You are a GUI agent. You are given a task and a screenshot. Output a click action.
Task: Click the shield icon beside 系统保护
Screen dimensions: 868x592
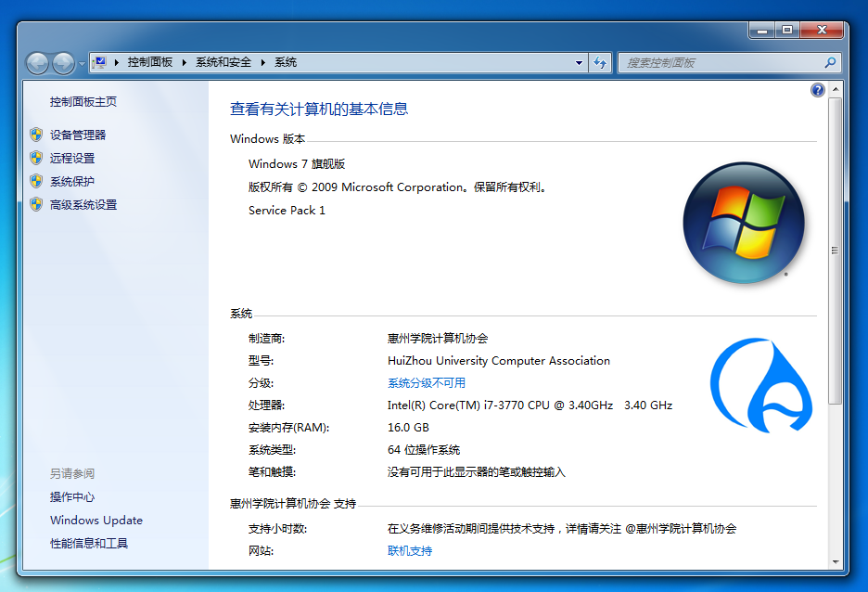pyautogui.click(x=36, y=181)
